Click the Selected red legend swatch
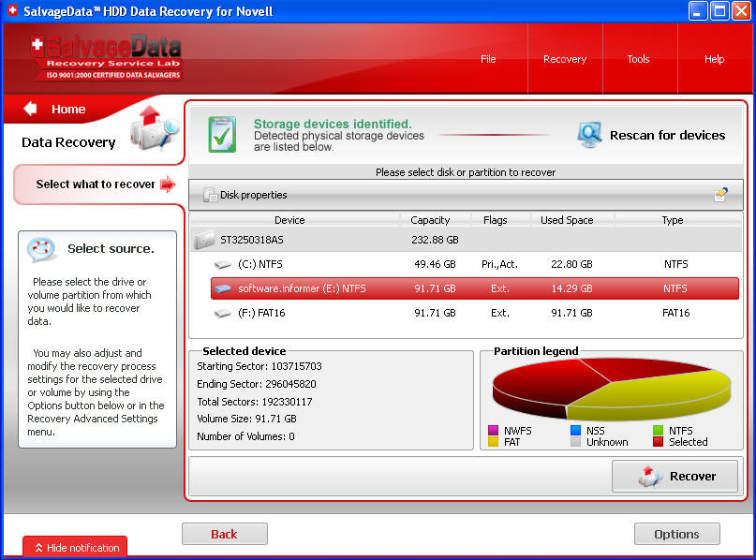756x560 pixels. pyautogui.click(x=659, y=441)
